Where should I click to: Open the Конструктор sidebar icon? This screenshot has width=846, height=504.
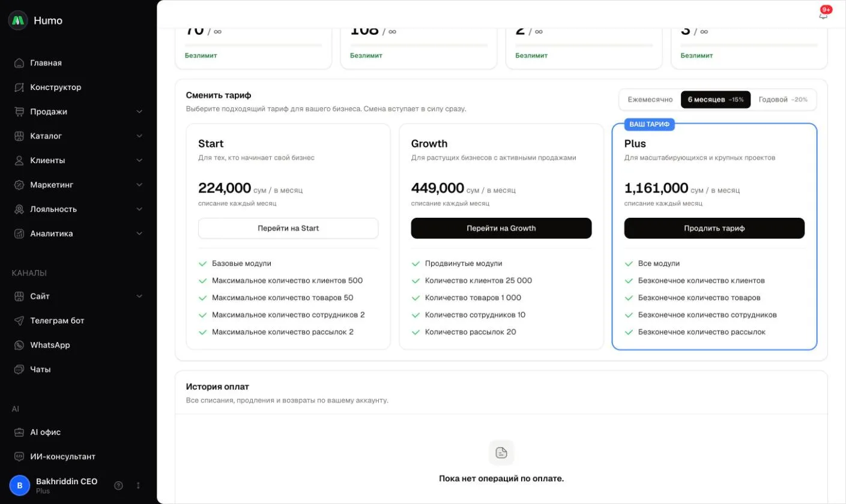pyautogui.click(x=19, y=88)
